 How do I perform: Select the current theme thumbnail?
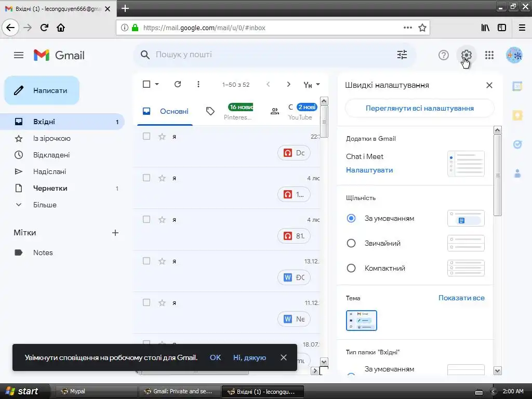[x=362, y=320]
